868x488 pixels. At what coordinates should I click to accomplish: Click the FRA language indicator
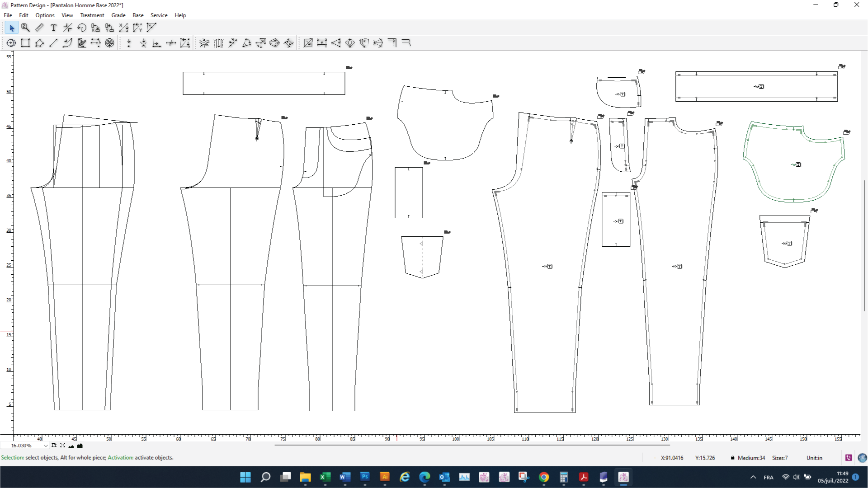(x=769, y=477)
